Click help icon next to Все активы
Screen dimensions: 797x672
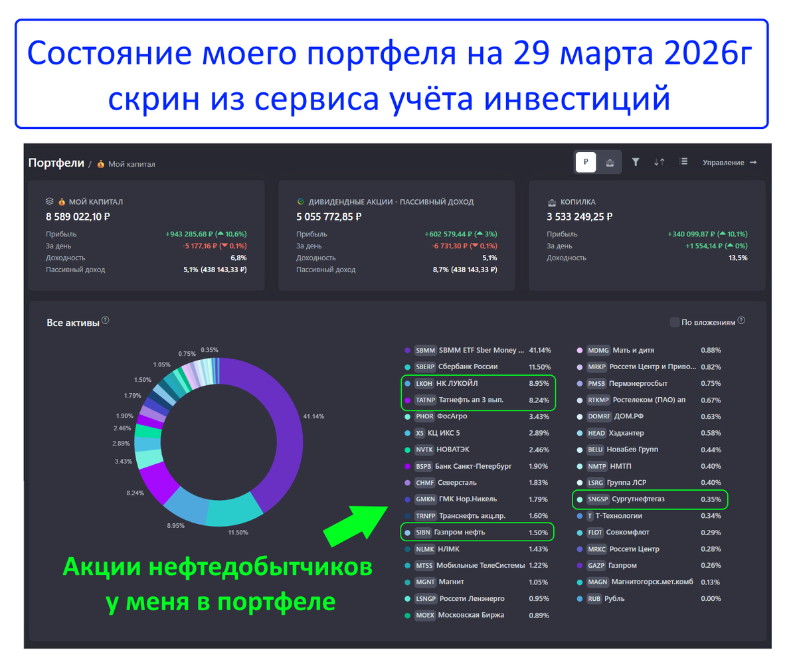pos(105,321)
